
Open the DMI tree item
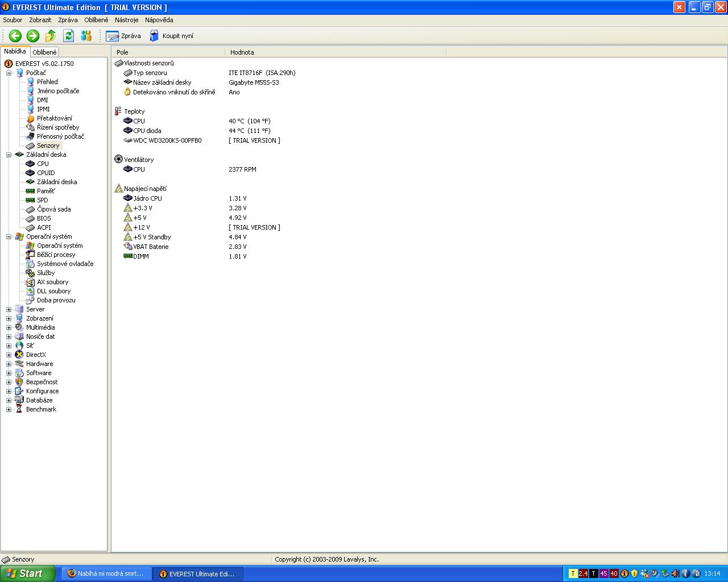click(43, 100)
